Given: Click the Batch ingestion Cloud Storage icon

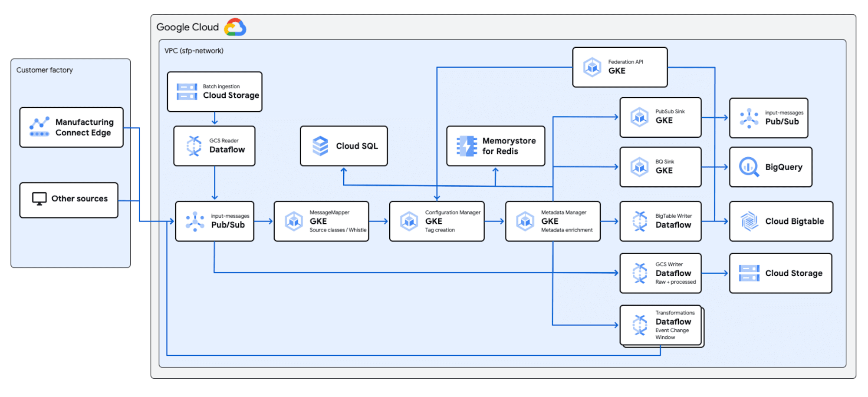Looking at the screenshot, I should [x=187, y=92].
